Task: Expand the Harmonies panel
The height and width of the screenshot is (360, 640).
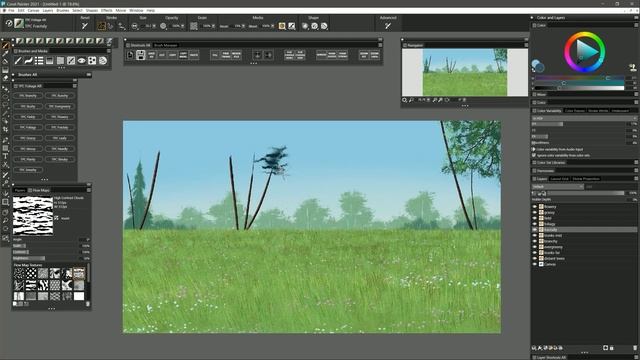Action: [545, 171]
